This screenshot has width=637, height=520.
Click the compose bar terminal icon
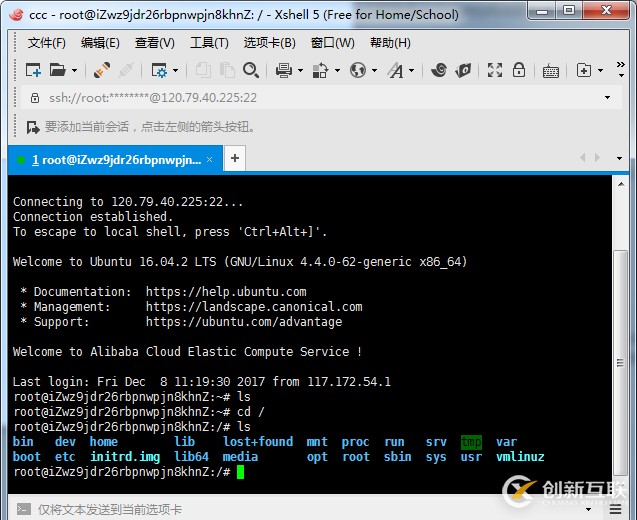(24, 509)
